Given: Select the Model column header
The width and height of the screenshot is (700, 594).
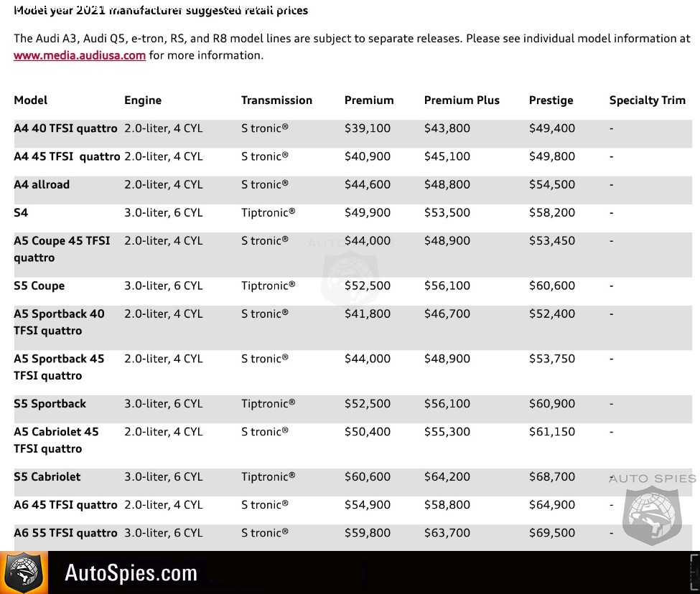Looking at the screenshot, I should pyautogui.click(x=30, y=100).
